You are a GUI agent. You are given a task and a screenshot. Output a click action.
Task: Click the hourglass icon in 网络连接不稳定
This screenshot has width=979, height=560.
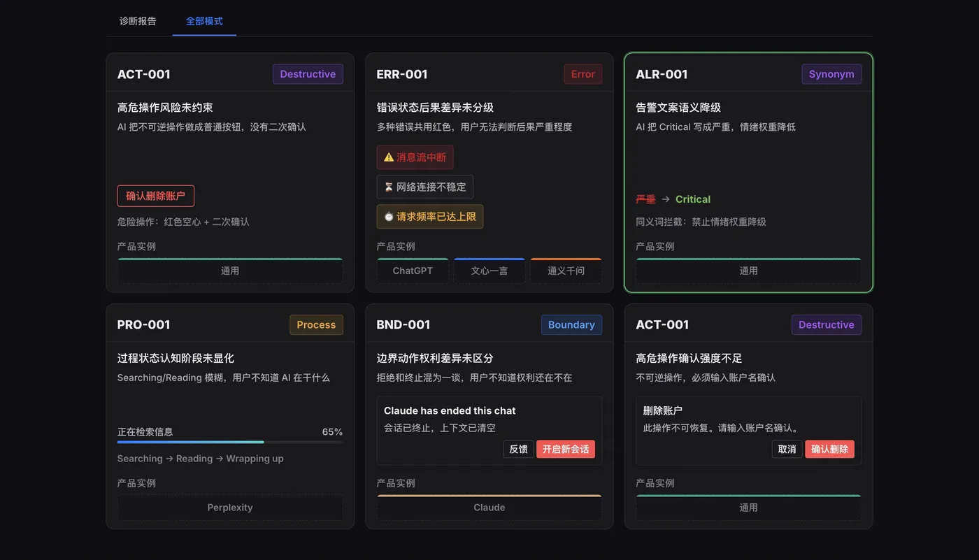[x=389, y=187]
